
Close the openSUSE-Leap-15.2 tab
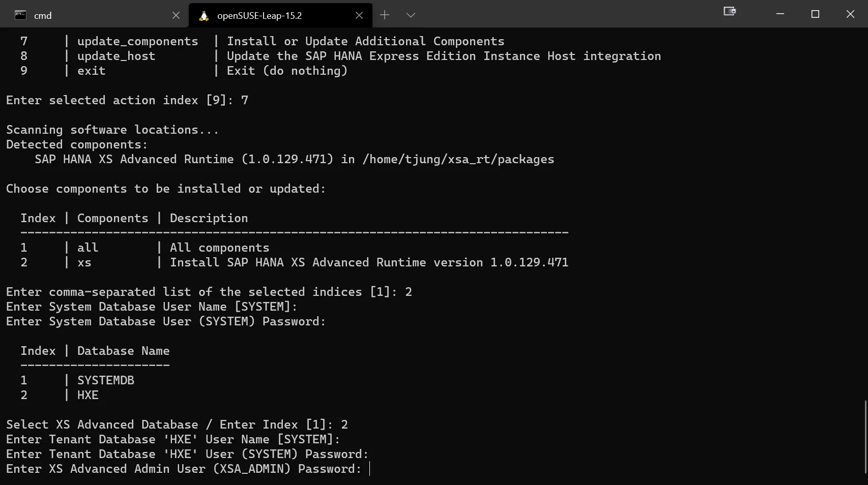pyautogui.click(x=359, y=15)
